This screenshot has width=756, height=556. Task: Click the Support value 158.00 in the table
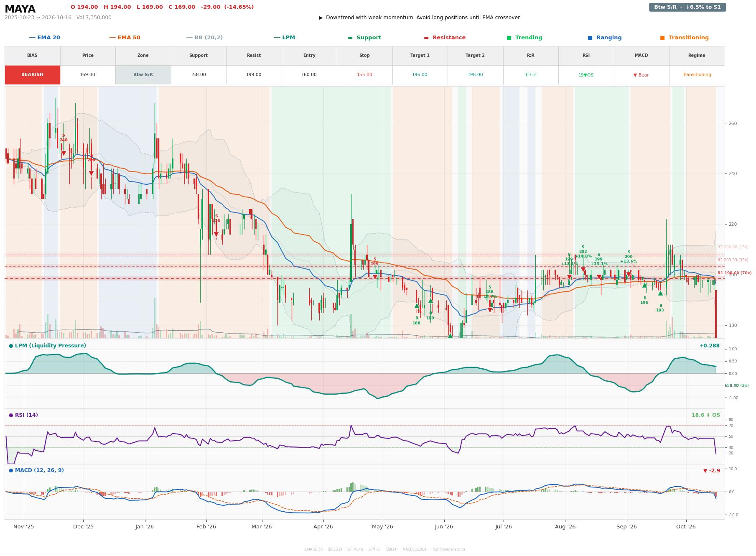[199, 75]
